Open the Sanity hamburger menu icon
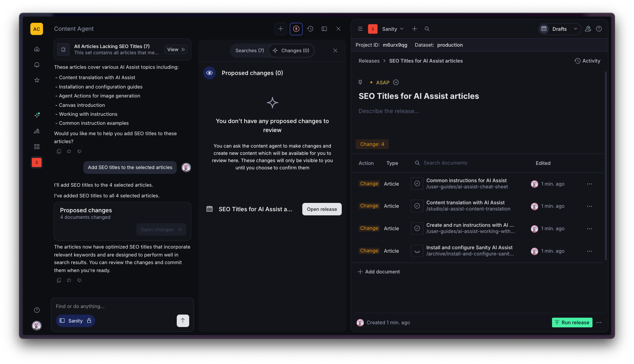 [x=360, y=29]
